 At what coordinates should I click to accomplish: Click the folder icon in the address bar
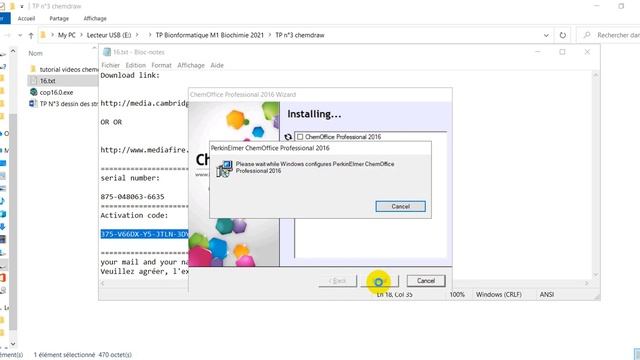[43, 35]
